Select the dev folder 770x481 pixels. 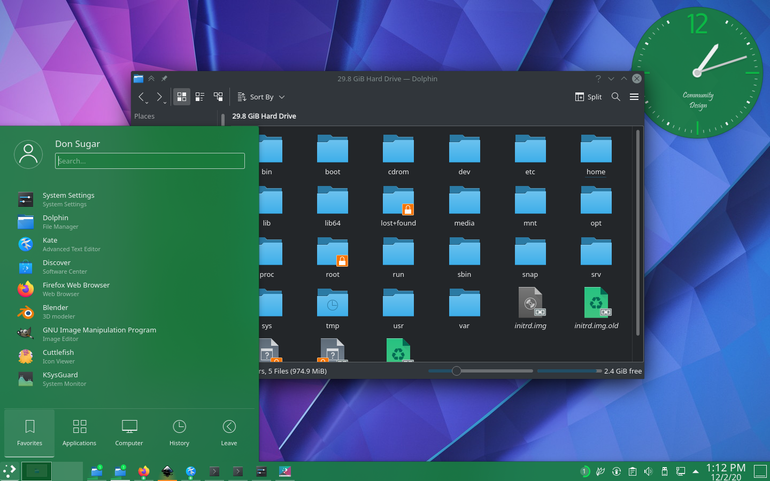click(464, 155)
